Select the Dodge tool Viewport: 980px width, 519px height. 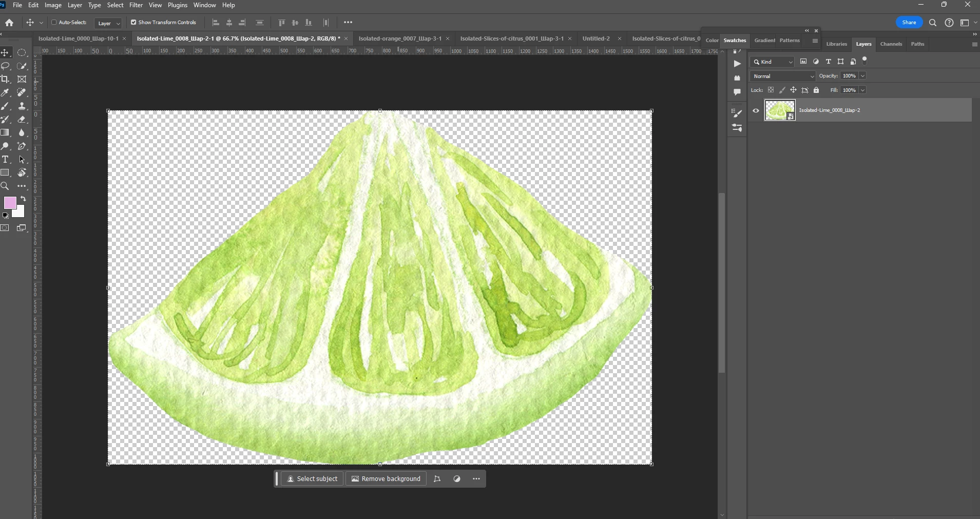5,146
